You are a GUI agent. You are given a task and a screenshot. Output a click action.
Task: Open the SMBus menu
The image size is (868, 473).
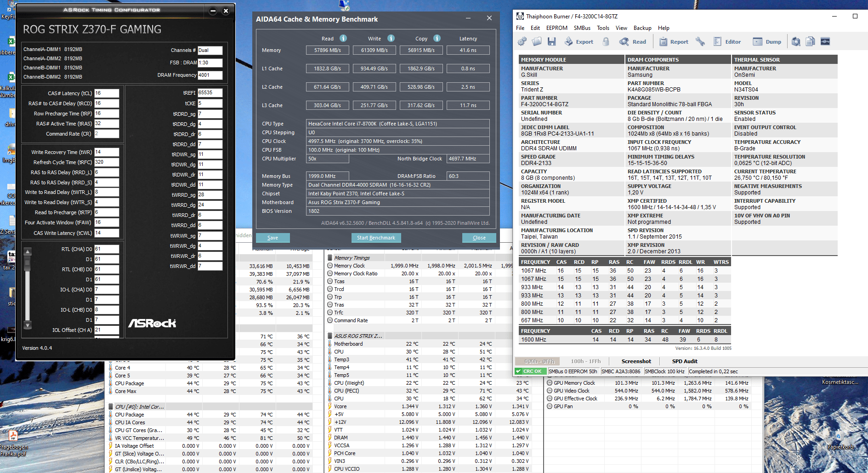click(582, 28)
